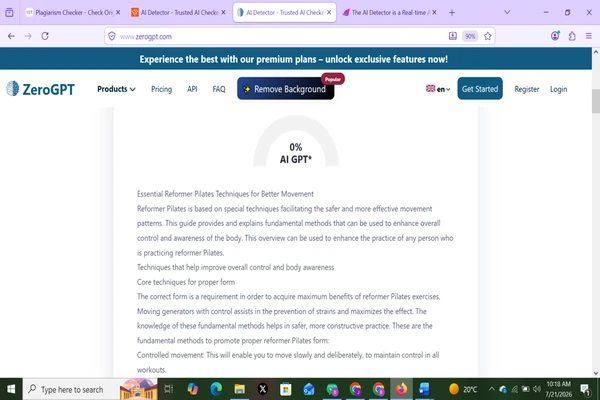Screen dimensions: 600x400
Task: Bookmark this page with star icon
Action: tap(488, 36)
